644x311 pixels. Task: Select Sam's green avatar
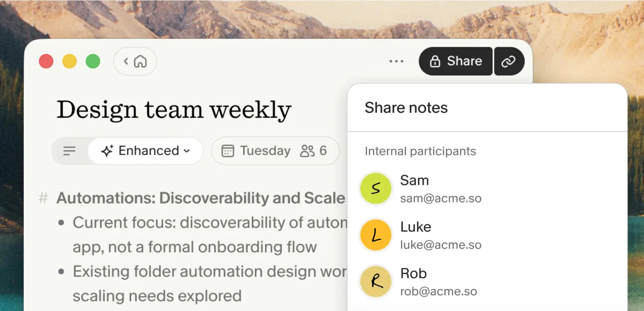(x=376, y=188)
